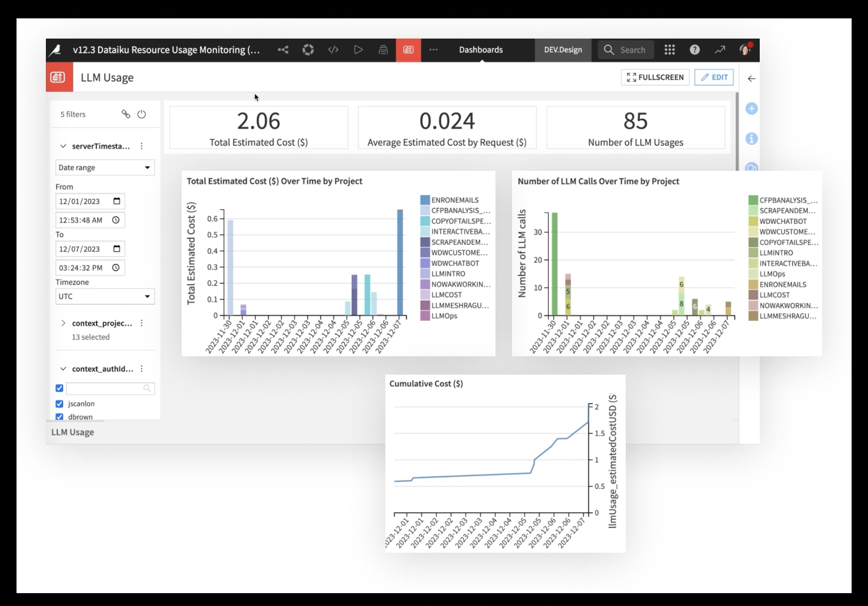Click the stacked deployer icon in the top bar
Viewport: 868px width, 606px height.
384,50
